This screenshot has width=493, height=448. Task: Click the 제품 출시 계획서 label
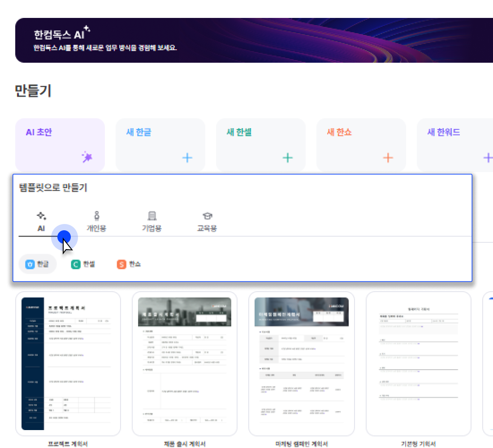point(185,444)
